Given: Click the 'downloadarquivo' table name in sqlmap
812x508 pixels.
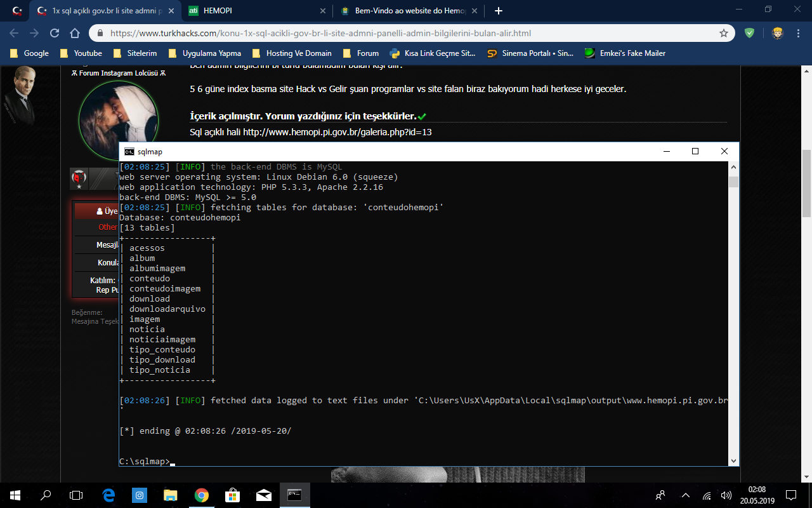Looking at the screenshot, I should [x=167, y=309].
